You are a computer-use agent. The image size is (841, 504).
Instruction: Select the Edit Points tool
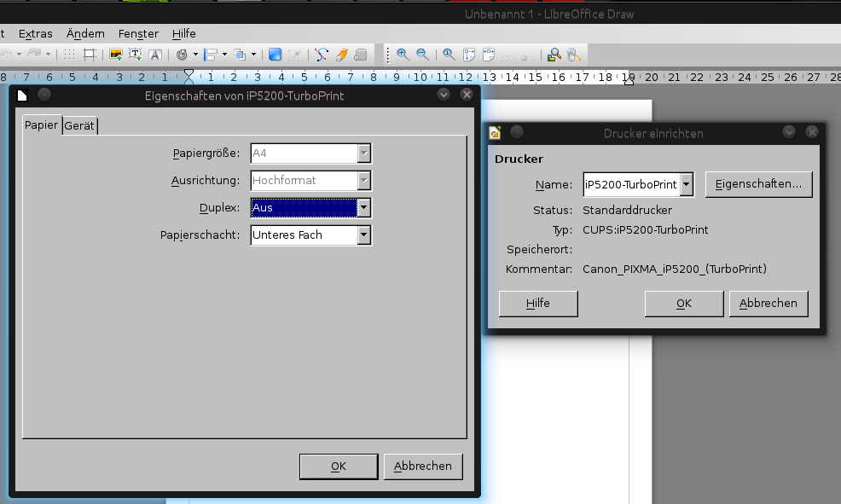(321, 55)
